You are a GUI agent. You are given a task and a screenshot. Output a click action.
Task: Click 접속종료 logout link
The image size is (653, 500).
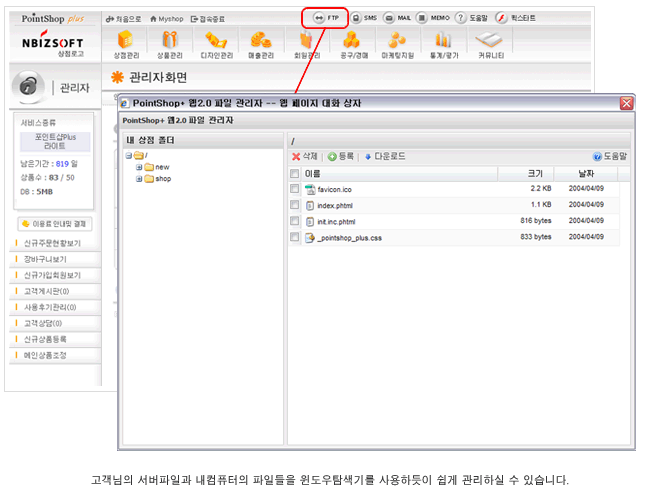(x=207, y=19)
